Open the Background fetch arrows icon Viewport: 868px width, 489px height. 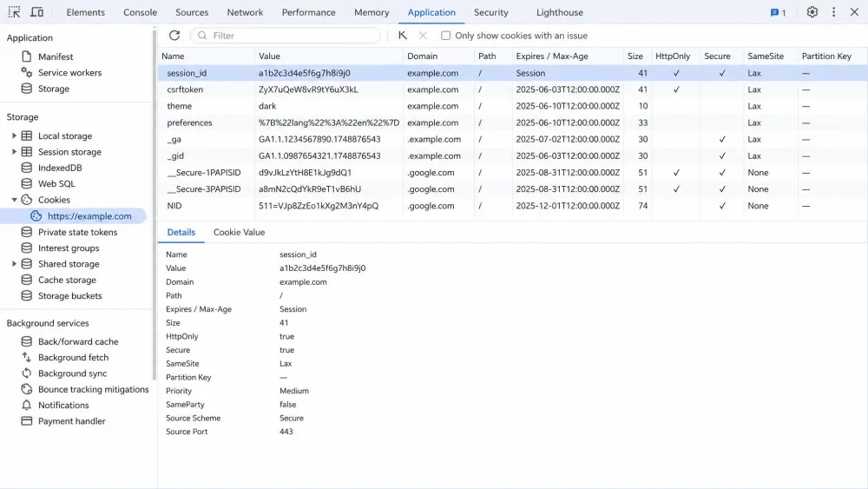pos(27,358)
